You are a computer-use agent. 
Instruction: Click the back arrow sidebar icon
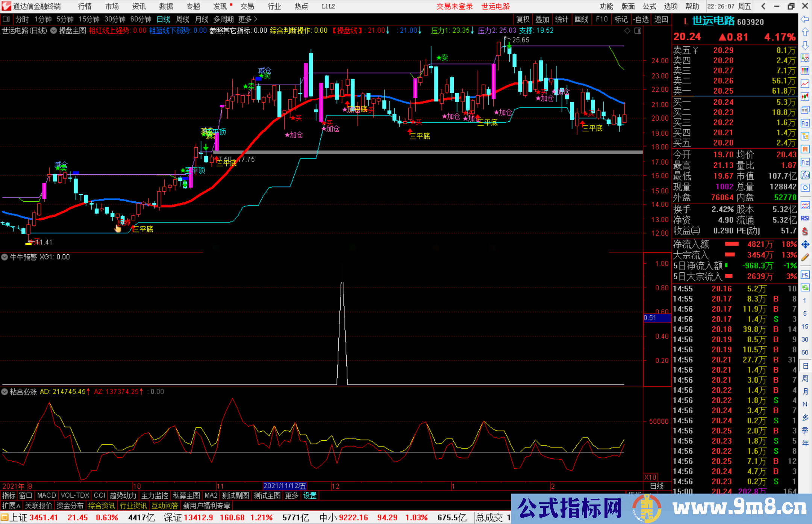[805, 19]
